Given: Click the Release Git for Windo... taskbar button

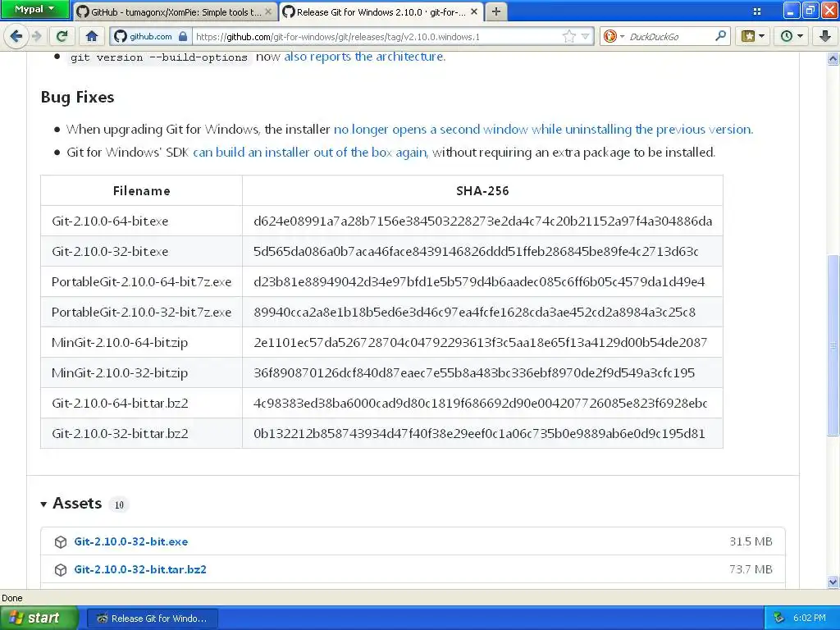Looking at the screenshot, I should coord(152,619).
